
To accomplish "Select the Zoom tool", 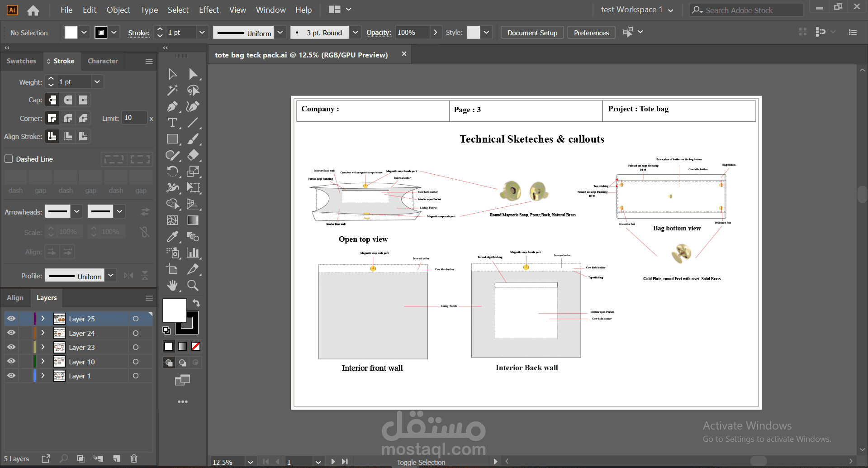I will (193, 286).
